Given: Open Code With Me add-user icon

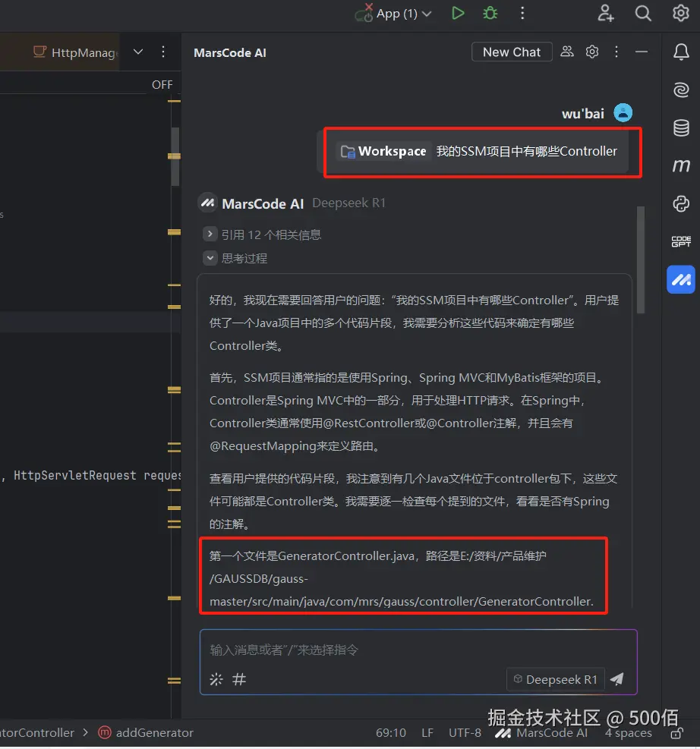Looking at the screenshot, I should (605, 13).
